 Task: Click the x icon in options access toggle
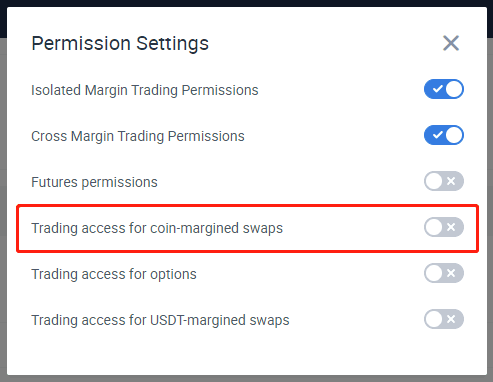pyautogui.click(x=451, y=273)
